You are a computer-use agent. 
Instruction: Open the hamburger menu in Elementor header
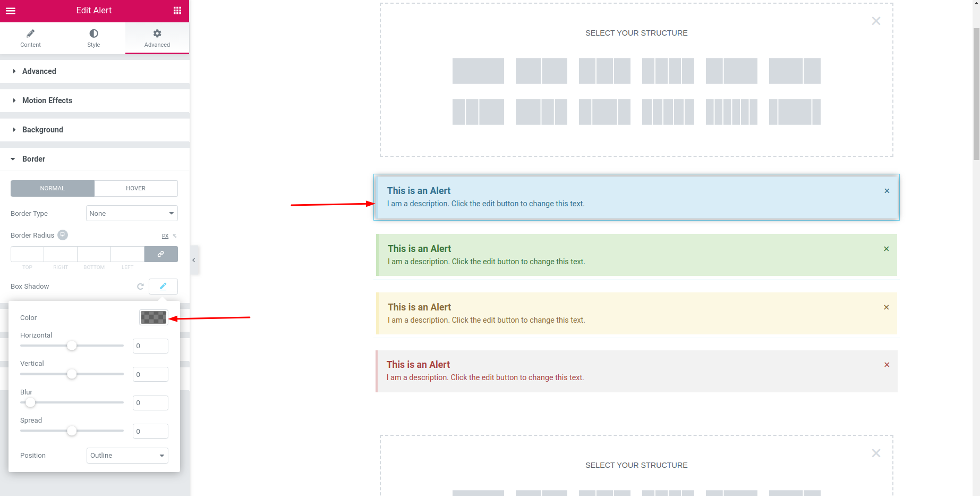pos(11,11)
